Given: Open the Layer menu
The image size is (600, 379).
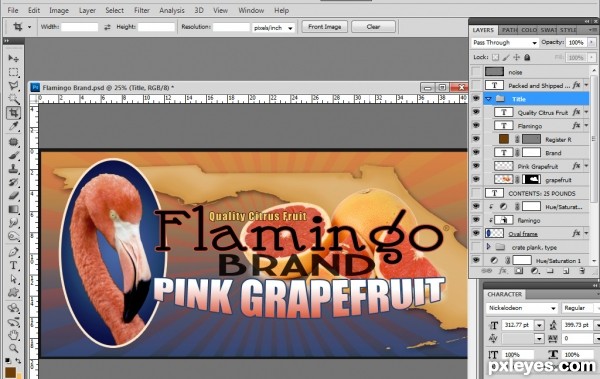Looking at the screenshot, I should pos(87,10).
